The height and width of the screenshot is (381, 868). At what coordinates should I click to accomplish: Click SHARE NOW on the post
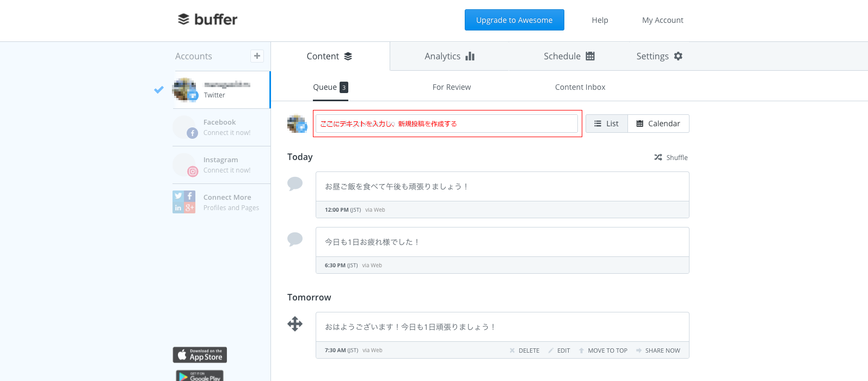point(663,351)
